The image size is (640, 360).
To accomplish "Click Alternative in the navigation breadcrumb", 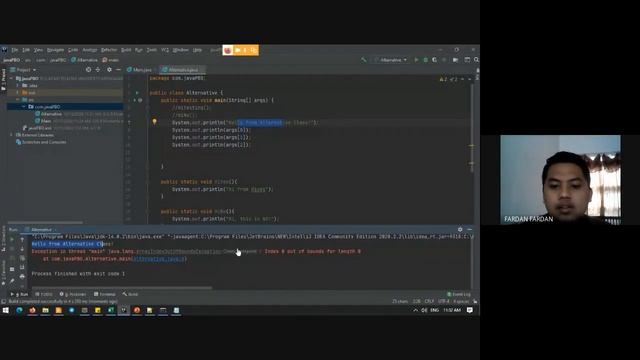I will (84, 60).
